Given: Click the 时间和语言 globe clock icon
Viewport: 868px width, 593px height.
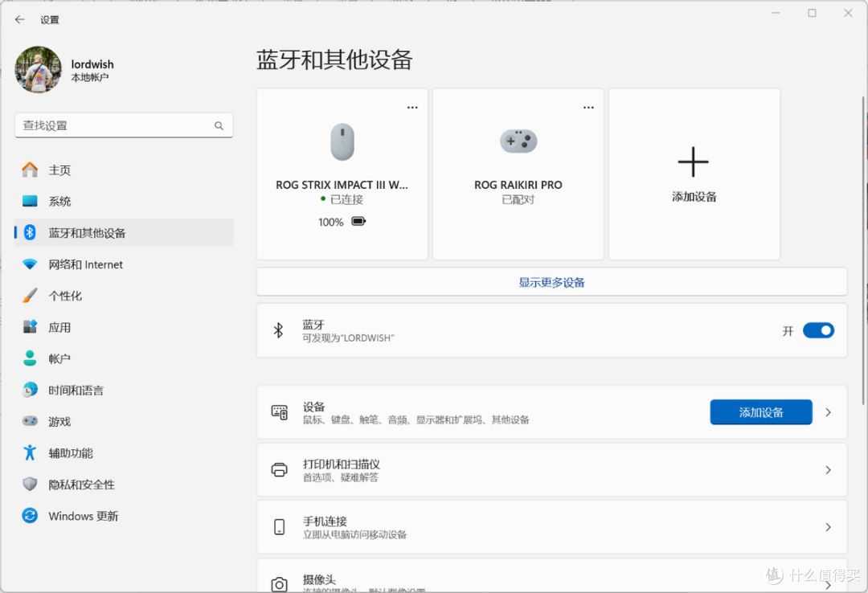Looking at the screenshot, I should tap(30, 390).
